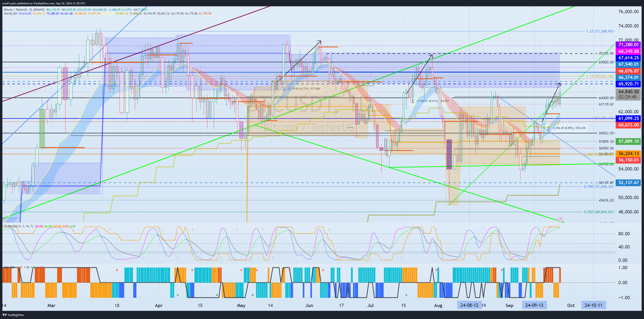The width and height of the screenshot is (644, 319).
Task: Click the 5,779.69 (8.73%) measurement label
Action: click(304, 89)
